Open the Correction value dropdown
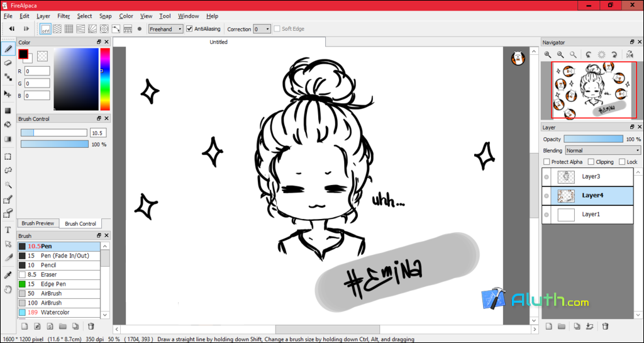Image resolution: width=644 pixels, height=343 pixels. pos(262,29)
